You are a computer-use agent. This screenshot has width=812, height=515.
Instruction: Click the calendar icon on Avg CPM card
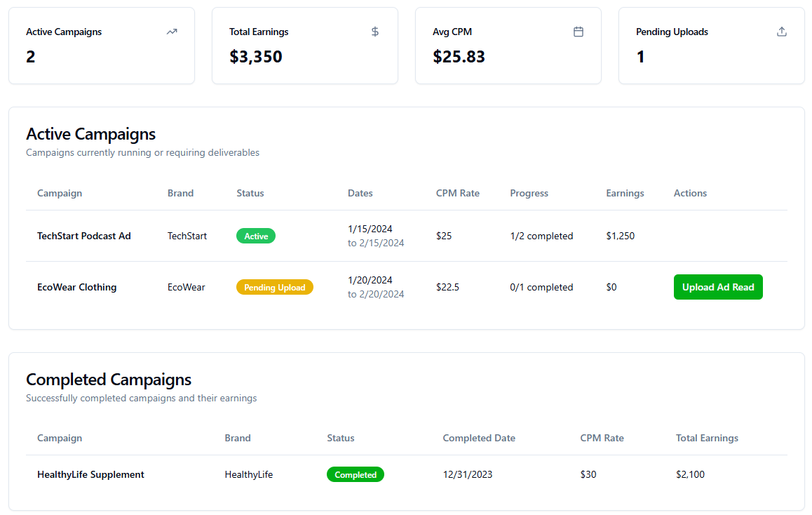(578, 32)
